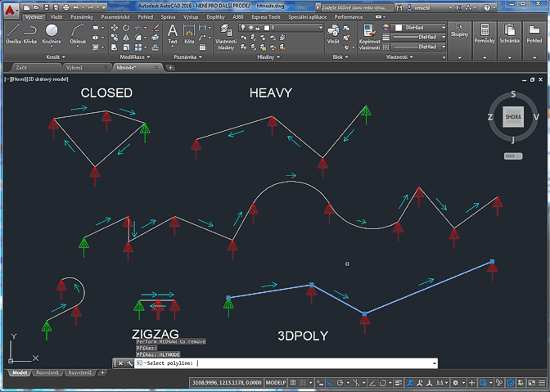Switch to the Výkres1 drawing tab
The width and height of the screenshot is (550, 392).
(x=86, y=67)
